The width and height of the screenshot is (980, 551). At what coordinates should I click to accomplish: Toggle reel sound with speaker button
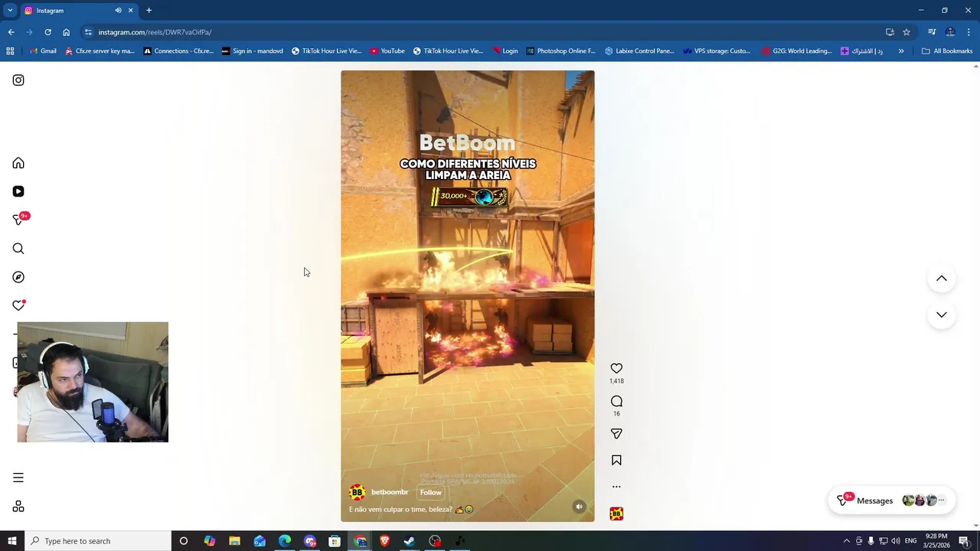(580, 507)
